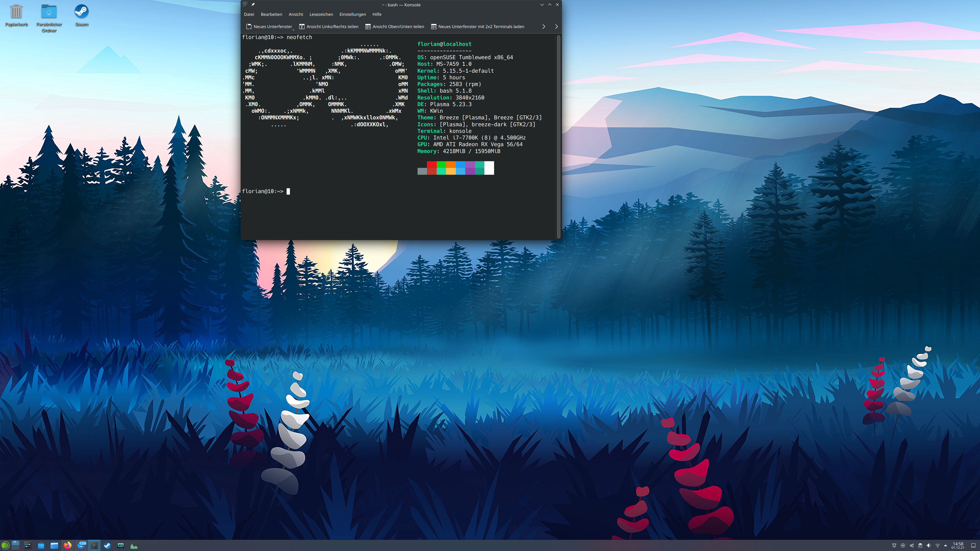
Task: Split view with Ansicht Oben/Unten teilen
Action: tap(395, 27)
